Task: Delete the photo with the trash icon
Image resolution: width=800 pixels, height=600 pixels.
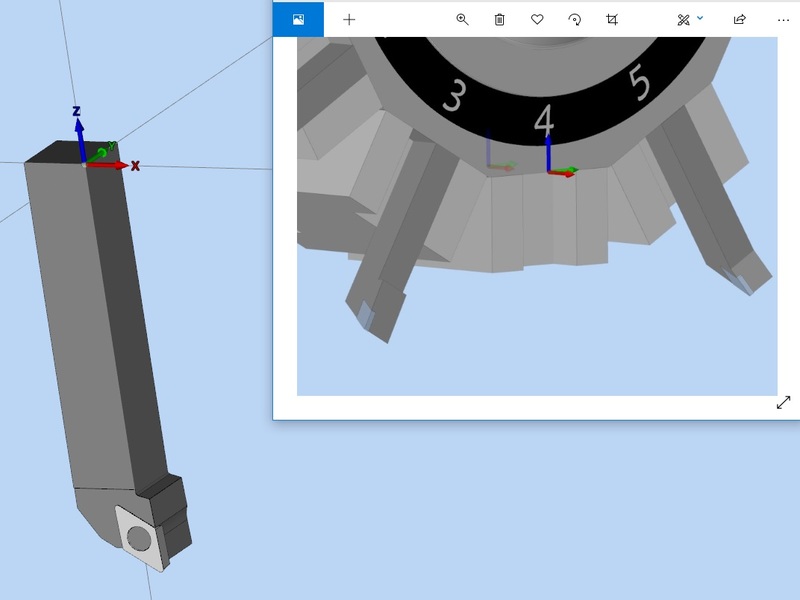Action: [500, 19]
